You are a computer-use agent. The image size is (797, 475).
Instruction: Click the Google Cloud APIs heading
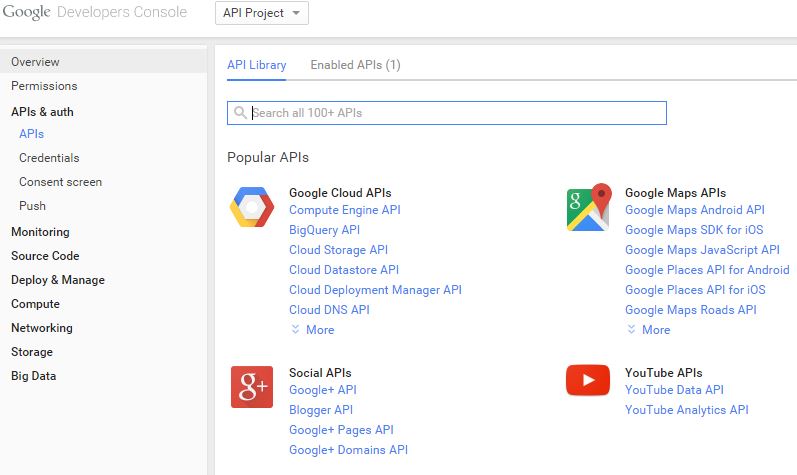(x=340, y=193)
